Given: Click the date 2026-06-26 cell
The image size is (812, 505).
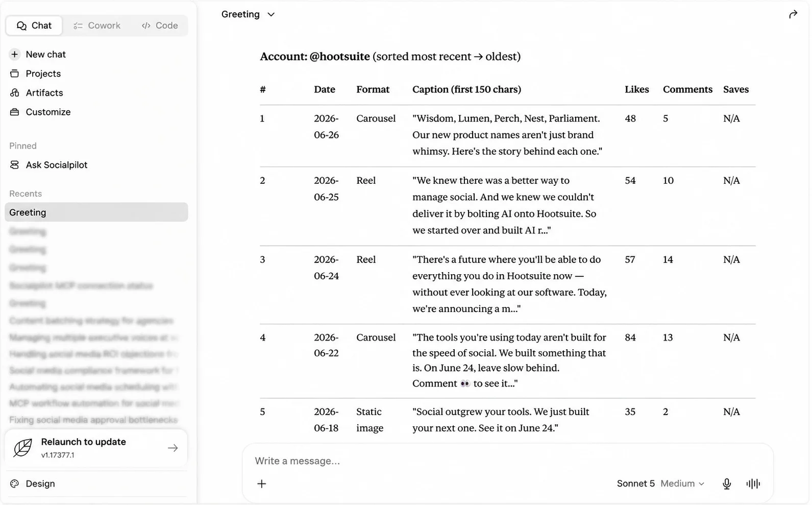Looking at the screenshot, I should coord(326,127).
